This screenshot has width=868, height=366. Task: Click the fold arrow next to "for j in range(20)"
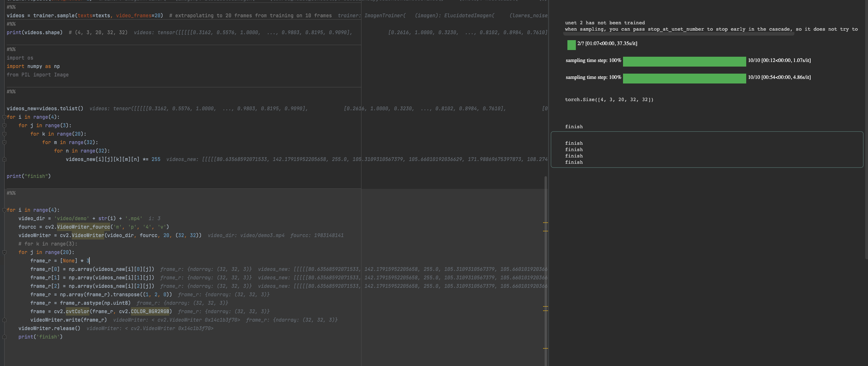[x=5, y=252]
